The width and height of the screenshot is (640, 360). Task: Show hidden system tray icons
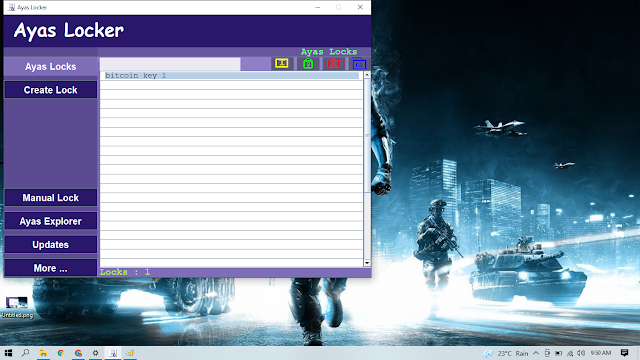tap(536, 353)
